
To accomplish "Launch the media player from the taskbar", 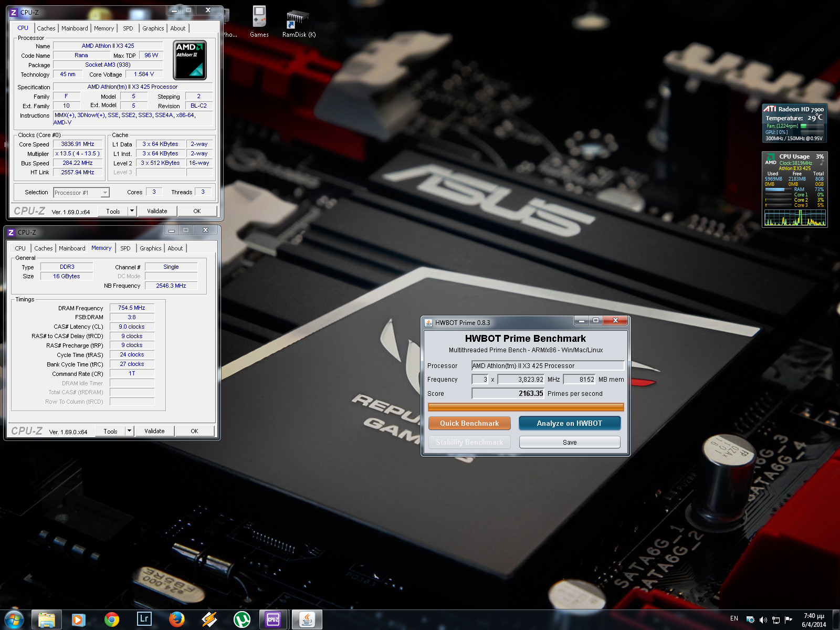I will point(79,620).
